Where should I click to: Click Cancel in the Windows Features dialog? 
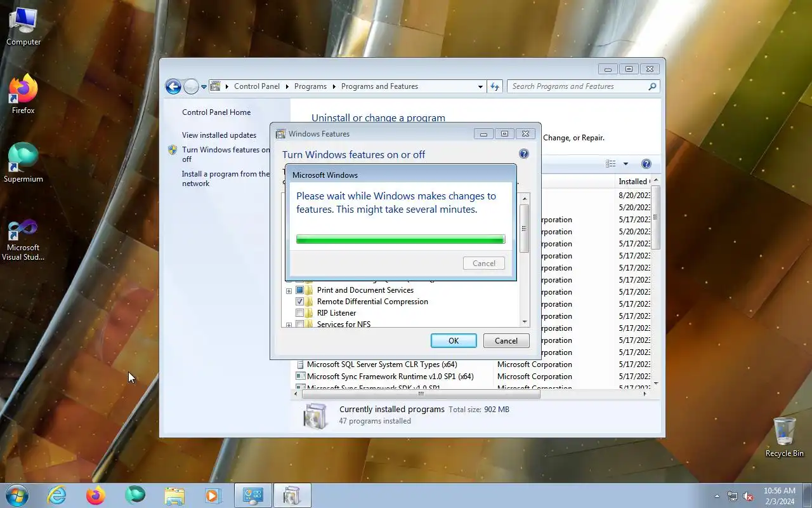(506, 341)
